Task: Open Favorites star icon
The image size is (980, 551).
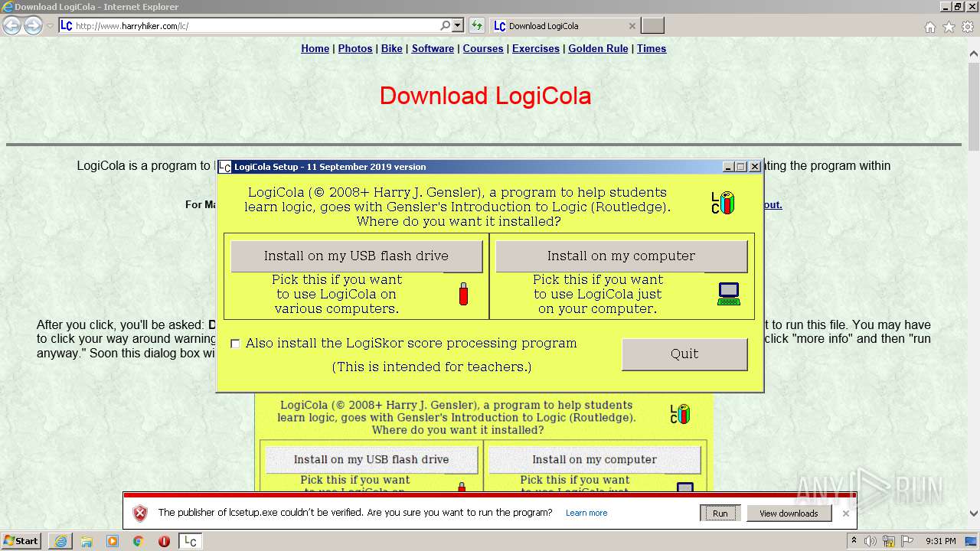Action: (x=949, y=27)
